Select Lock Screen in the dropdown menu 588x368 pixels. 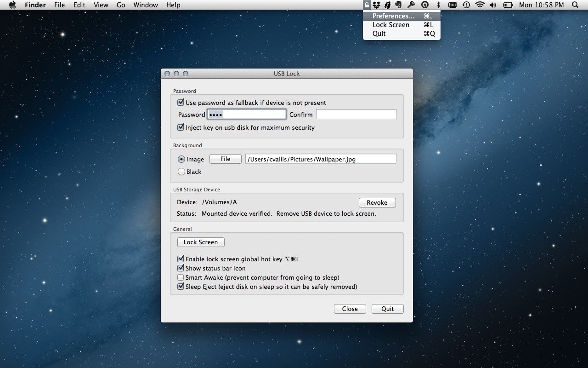391,25
